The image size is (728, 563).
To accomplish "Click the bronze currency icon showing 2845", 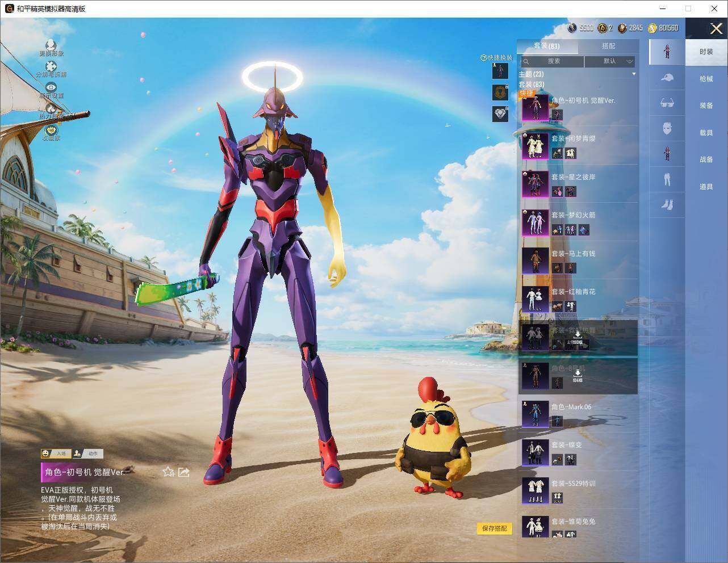I will [x=622, y=28].
